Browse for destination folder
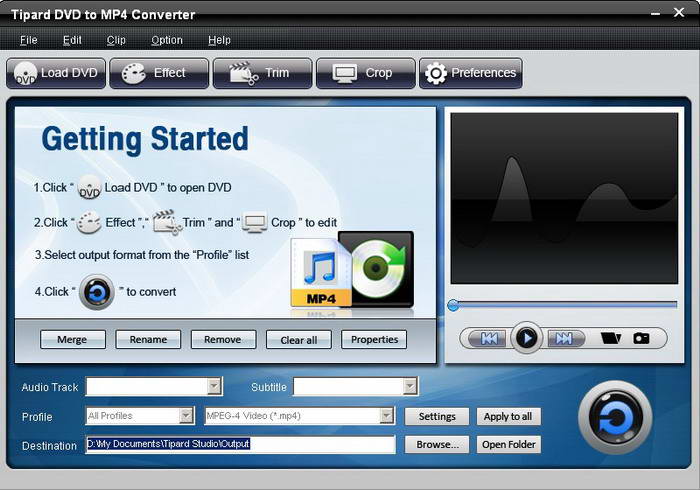 tap(437, 444)
